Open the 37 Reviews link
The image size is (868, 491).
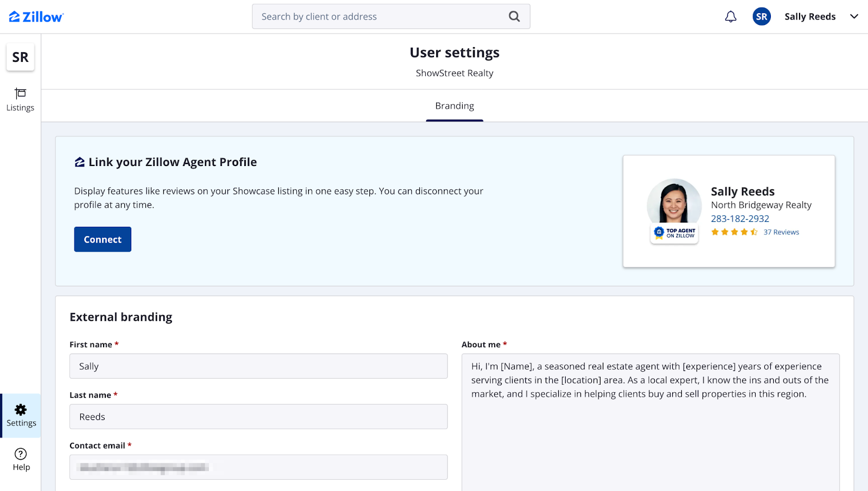point(781,232)
